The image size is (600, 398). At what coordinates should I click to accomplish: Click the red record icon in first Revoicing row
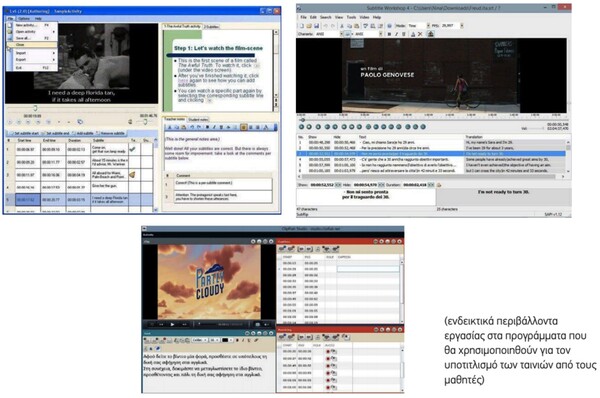pyautogui.click(x=328, y=351)
